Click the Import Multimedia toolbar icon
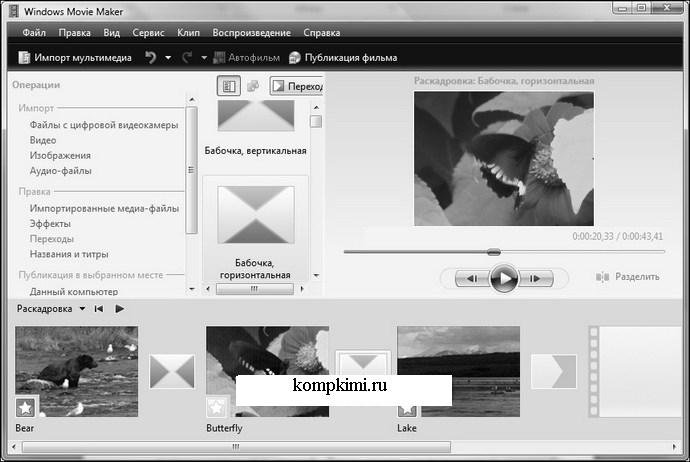The height and width of the screenshot is (462, 690). point(24,58)
